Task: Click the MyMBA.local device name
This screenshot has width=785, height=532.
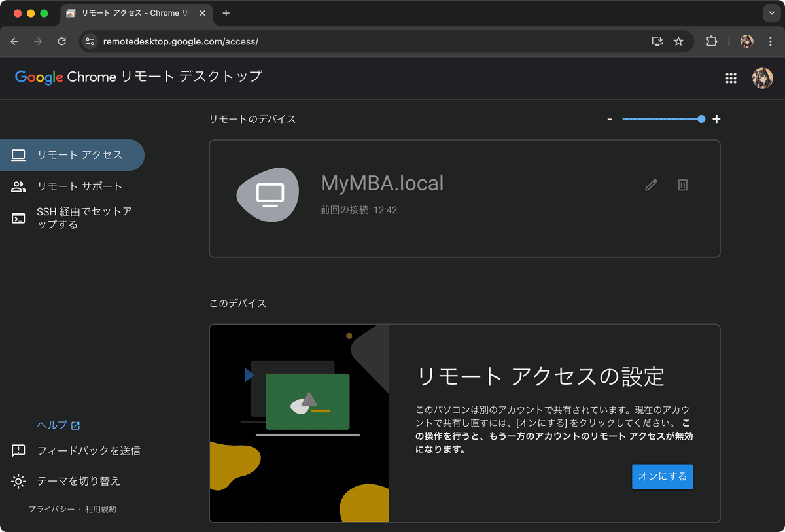Action: coord(382,183)
